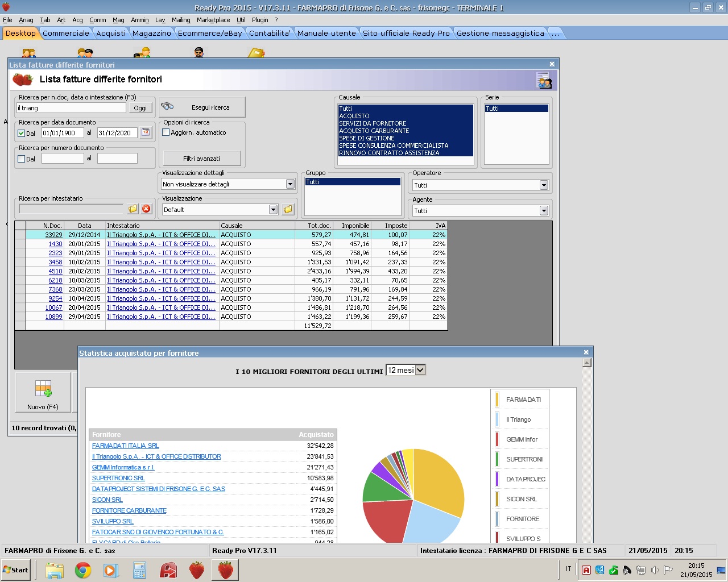Expand Visualizzazione dettagli dropdown
Screen dimensions: 728x582
click(x=290, y=184)
